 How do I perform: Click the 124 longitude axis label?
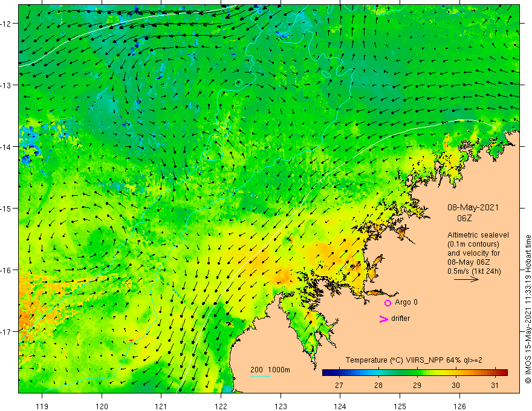(x=340, y=406)
